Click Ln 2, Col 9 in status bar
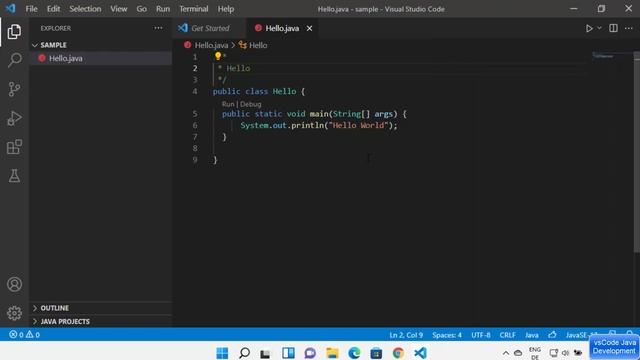 [406, 335]
